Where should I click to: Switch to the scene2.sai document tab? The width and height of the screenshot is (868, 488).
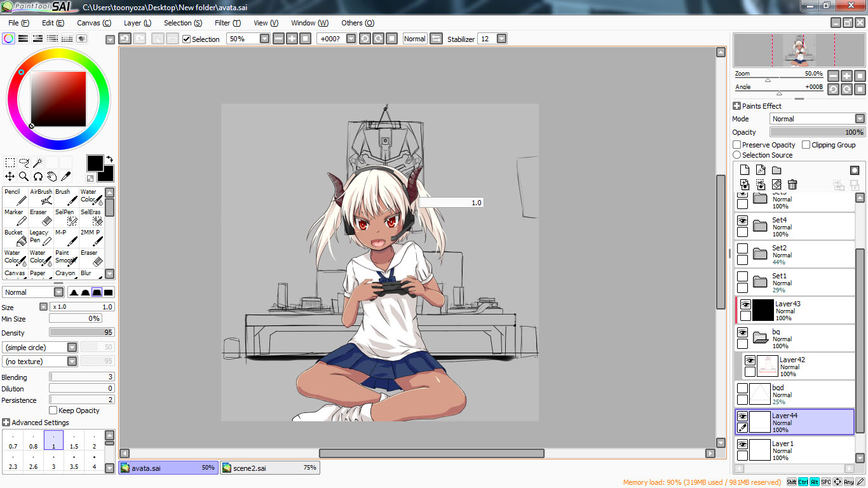(x=270, y=468)
